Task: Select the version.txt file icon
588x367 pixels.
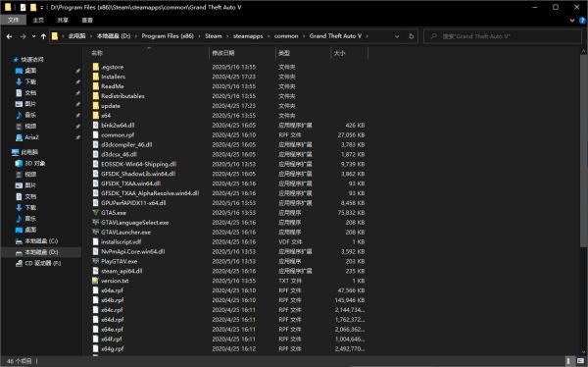Action: pyautogui.click(x=96, y=281)
